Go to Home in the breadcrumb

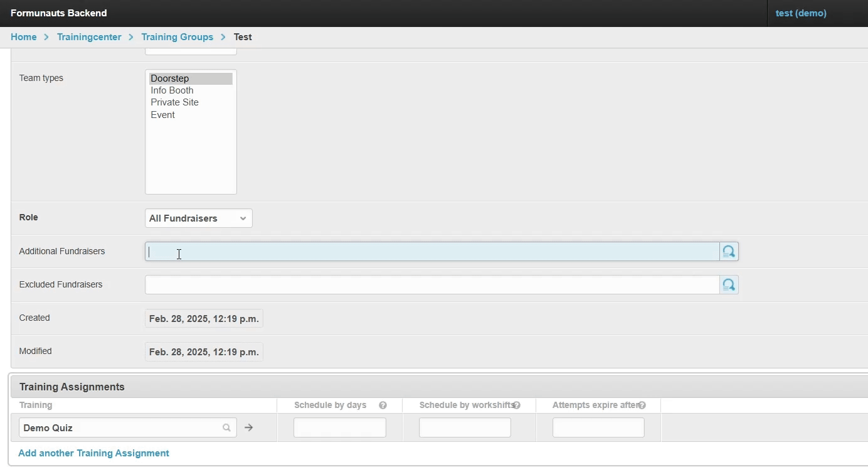24,37
